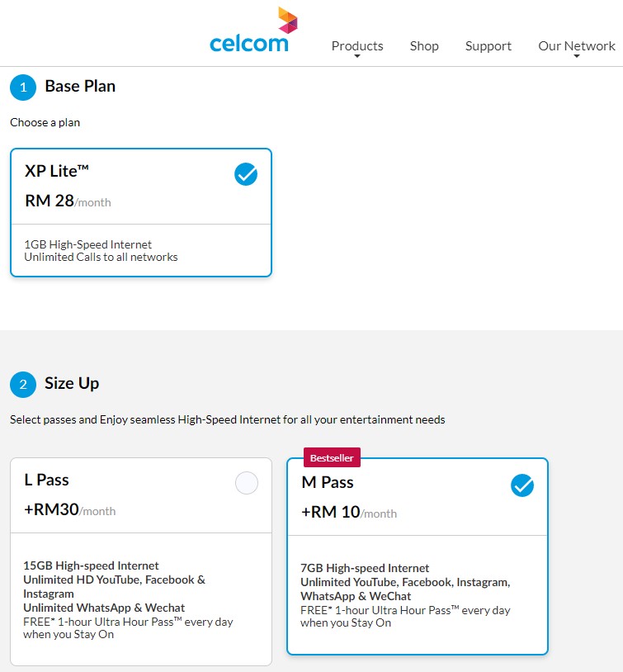
Task: Toggle the M Pass checkmark
Action: [x=522, y=485]
